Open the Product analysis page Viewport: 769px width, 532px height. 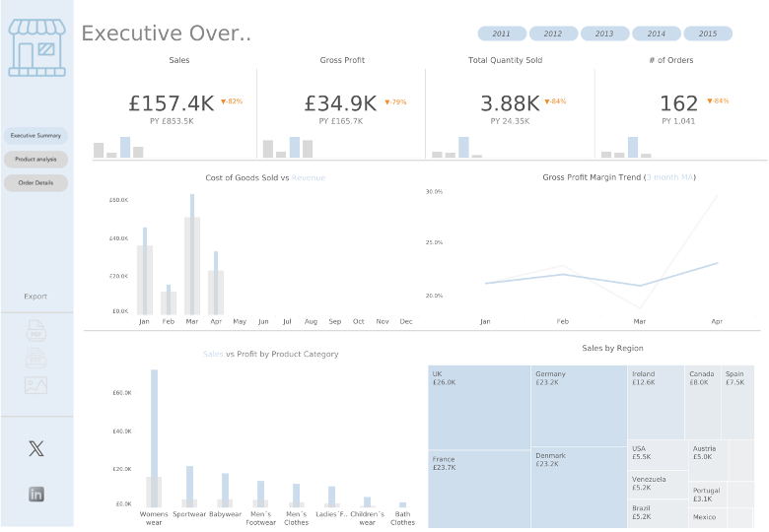pyautogui.click(x=35, y=159)
